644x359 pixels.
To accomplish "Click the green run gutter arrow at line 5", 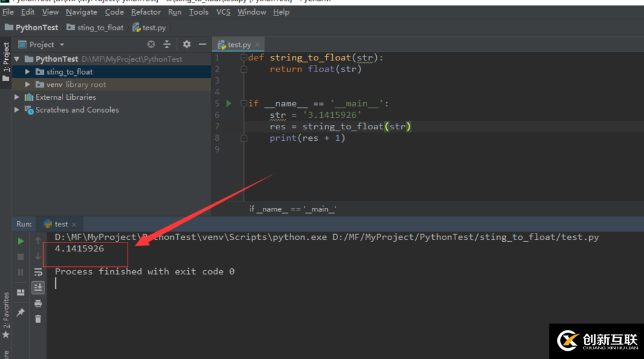I will tap(229, 104).
